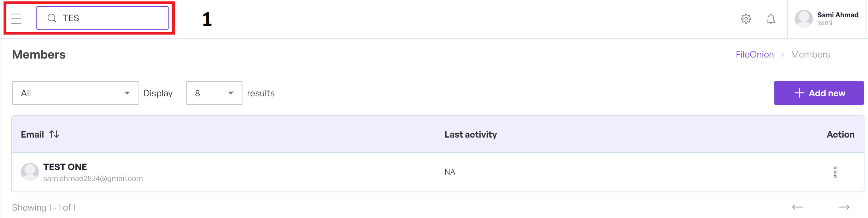Open the hamburger navigation menu
The height and width of the screenshot is (218, 868).
pos(16,18)
